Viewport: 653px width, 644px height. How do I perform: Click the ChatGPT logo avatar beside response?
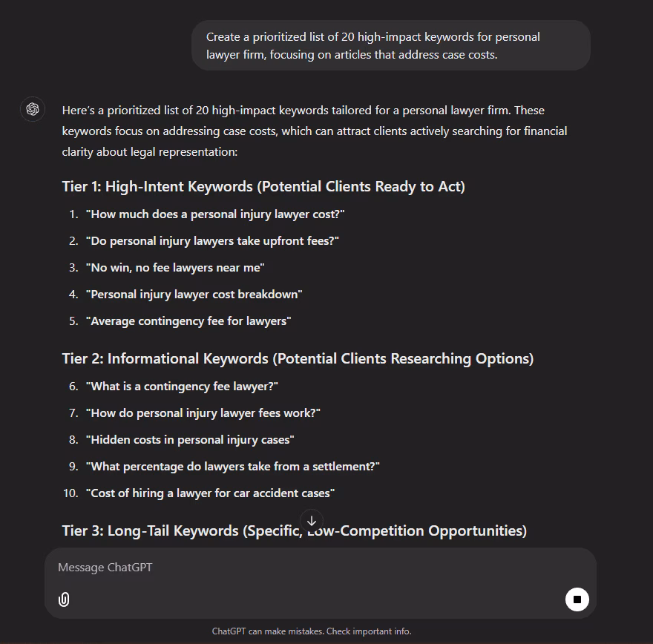[33, 110]
